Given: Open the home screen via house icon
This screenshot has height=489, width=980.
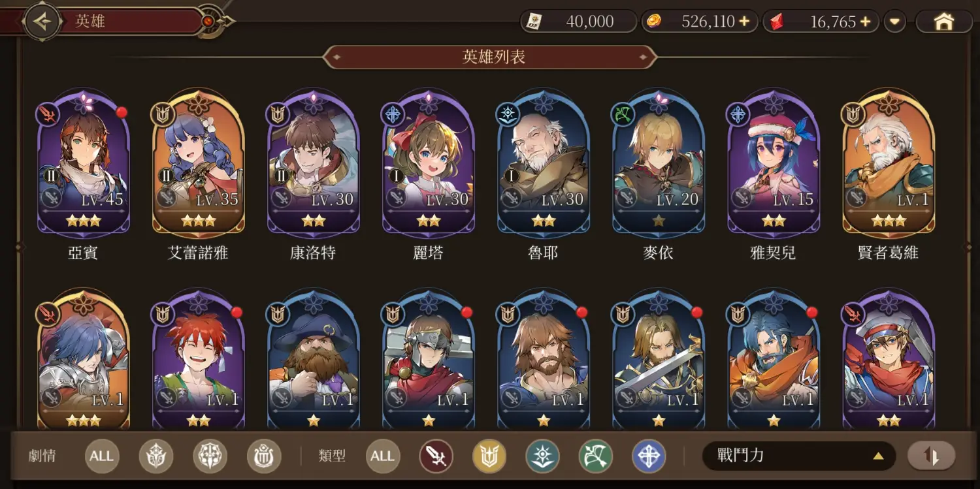Looking at the screenshot, I should tap(944, 22).
